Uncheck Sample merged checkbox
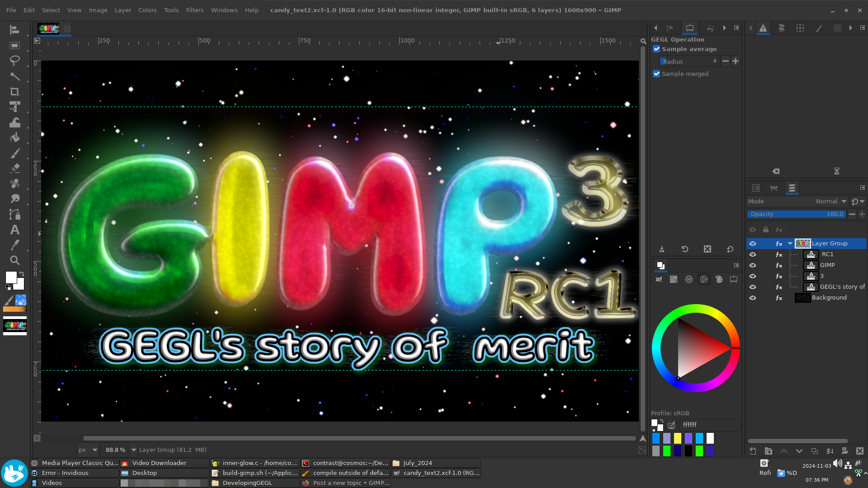This screenshot has height=488, width=868. point(656,74)
